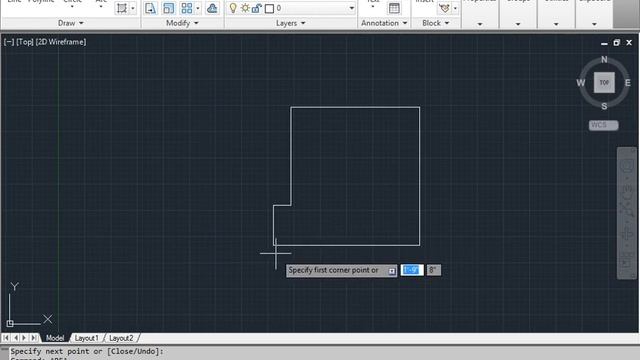Screen dimensions: 640x360
Task: Open the WCS coordinate system dropdown
Action: click(603, 125)
